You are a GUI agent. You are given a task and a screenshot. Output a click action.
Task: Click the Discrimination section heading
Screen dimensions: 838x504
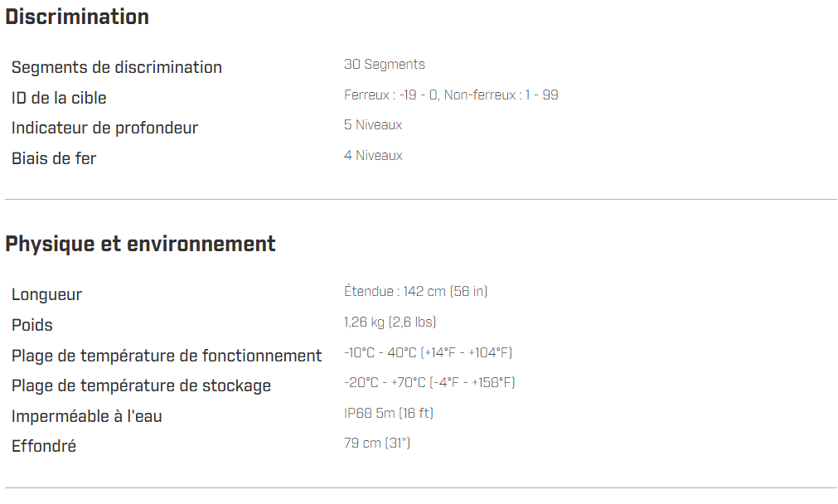point(77,17)
